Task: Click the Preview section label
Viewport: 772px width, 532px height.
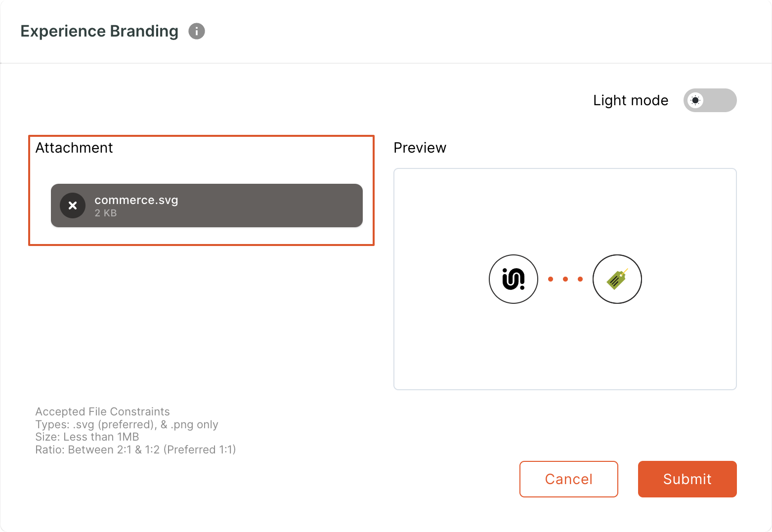Action: coord(420,148)
